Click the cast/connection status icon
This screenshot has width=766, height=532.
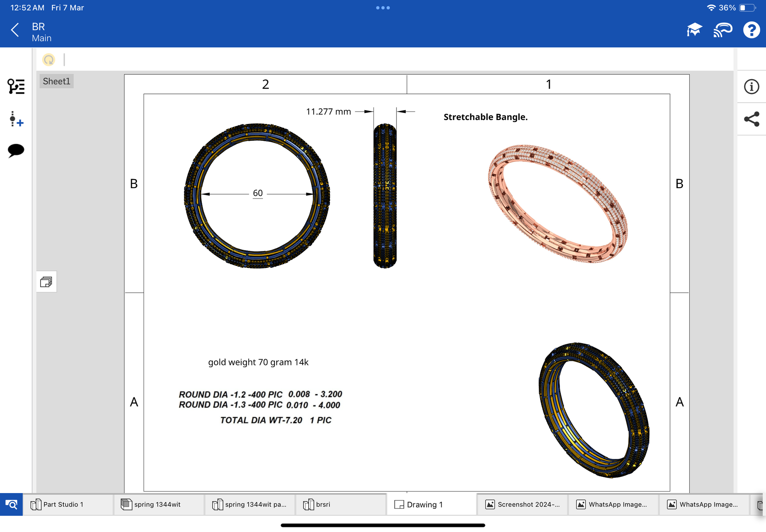(x=723, y=30)
